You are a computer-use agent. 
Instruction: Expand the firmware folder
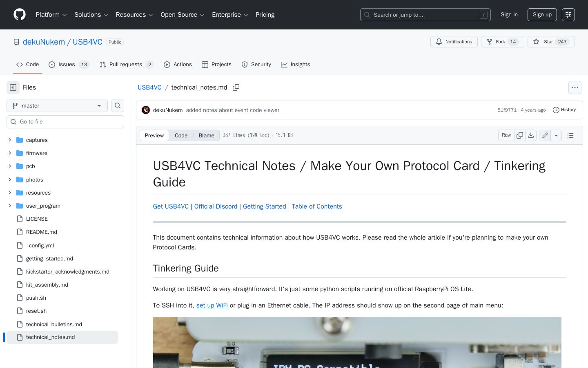point(10,153)
